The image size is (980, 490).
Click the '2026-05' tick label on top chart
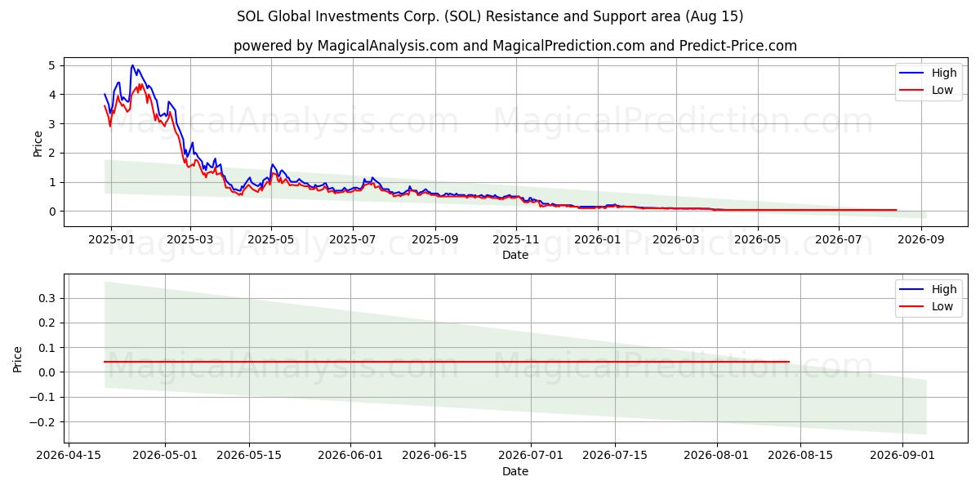(x=758, y=239)
